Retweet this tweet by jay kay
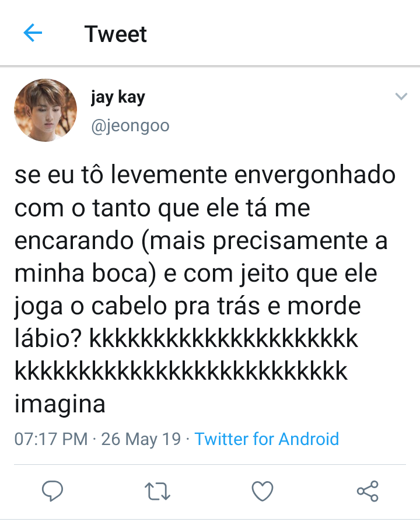 [x=157, y=492]
